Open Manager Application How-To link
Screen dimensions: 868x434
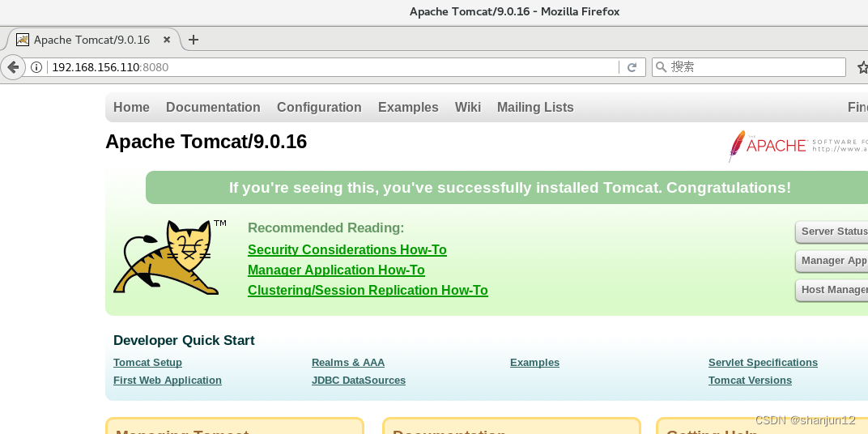[336, 270]
